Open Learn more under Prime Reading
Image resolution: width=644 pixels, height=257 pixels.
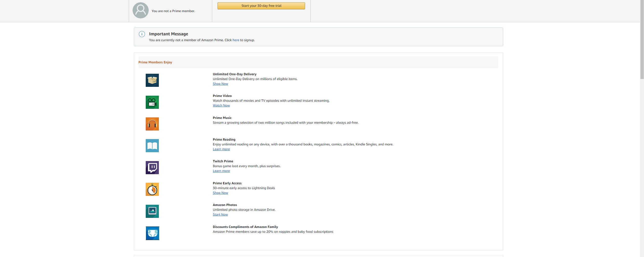point(221,149)
